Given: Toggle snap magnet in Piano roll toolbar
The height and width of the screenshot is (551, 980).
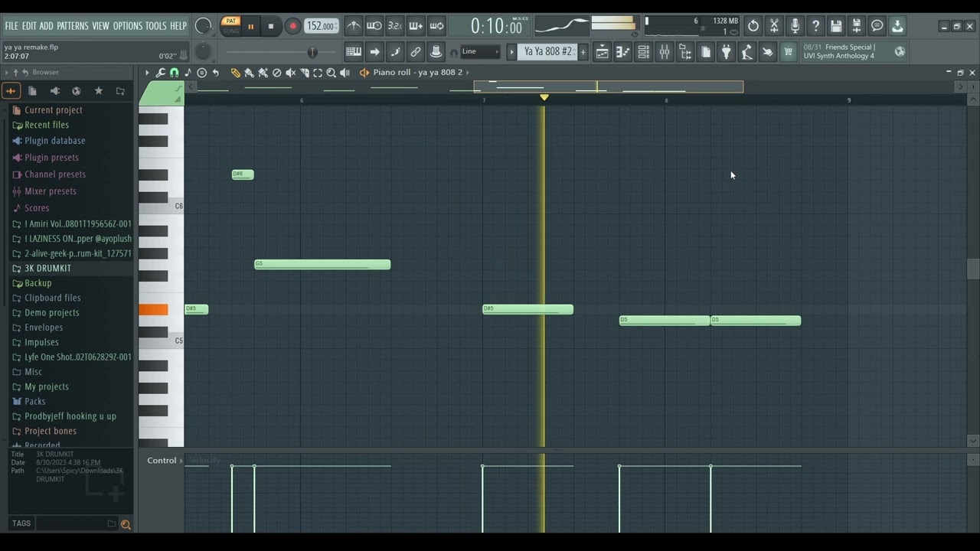Looking at the screenshot, I should point(175,73).
